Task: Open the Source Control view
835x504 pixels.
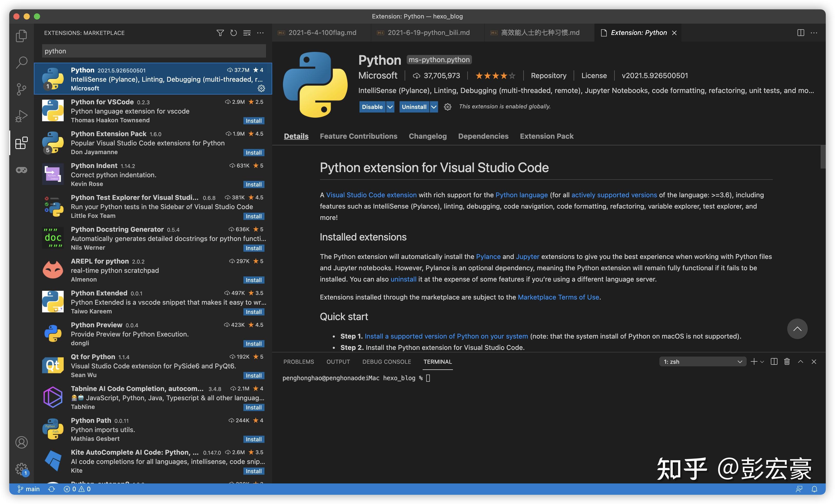Action: pyautogui.click(x=21, y=89)
